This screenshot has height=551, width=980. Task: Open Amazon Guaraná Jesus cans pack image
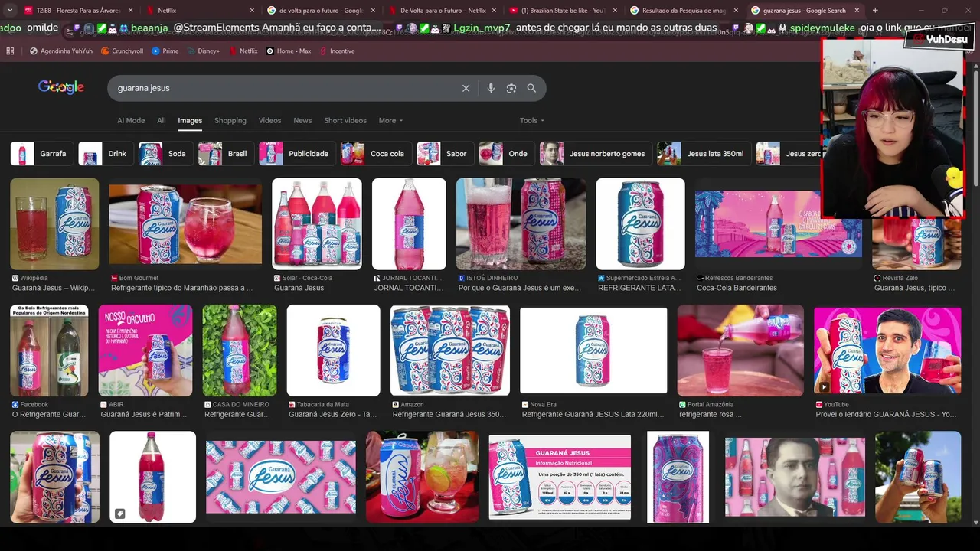click(450, 350)
